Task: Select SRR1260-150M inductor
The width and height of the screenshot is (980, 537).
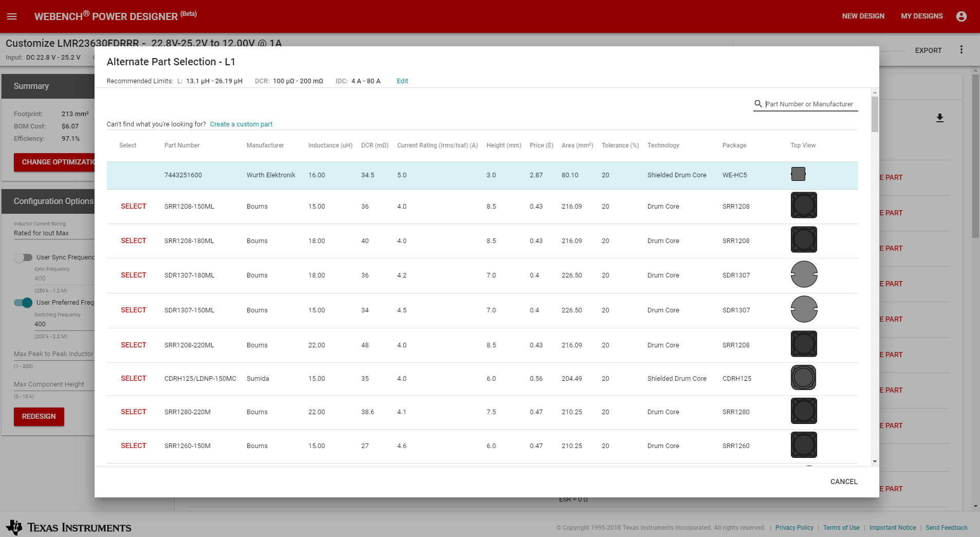Action: pos(134,446)
